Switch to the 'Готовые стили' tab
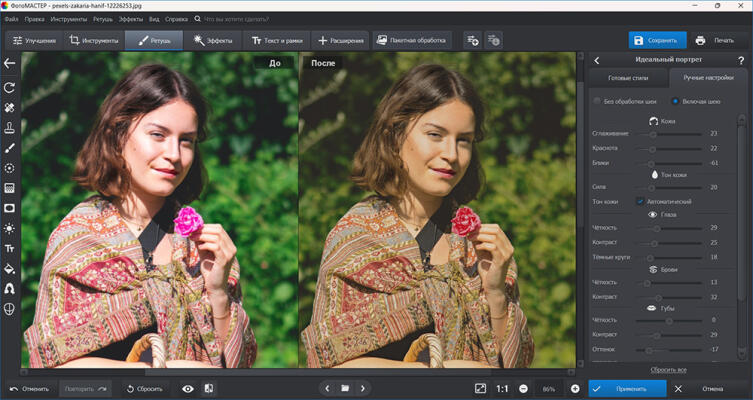 pos(629,78)
